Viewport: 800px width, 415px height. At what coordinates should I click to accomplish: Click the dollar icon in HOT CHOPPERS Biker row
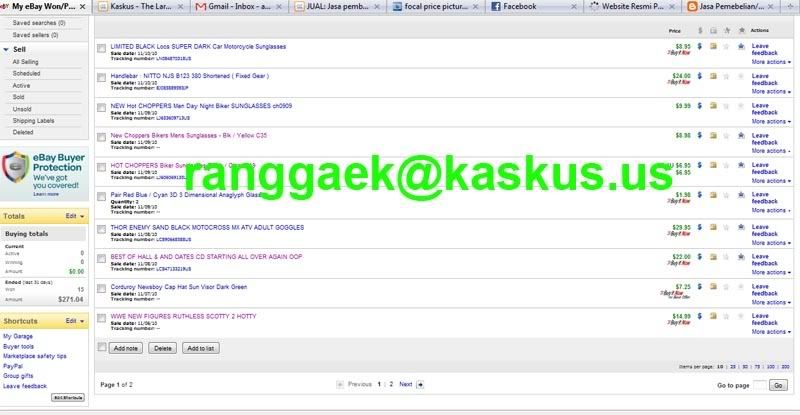[700, 165]
